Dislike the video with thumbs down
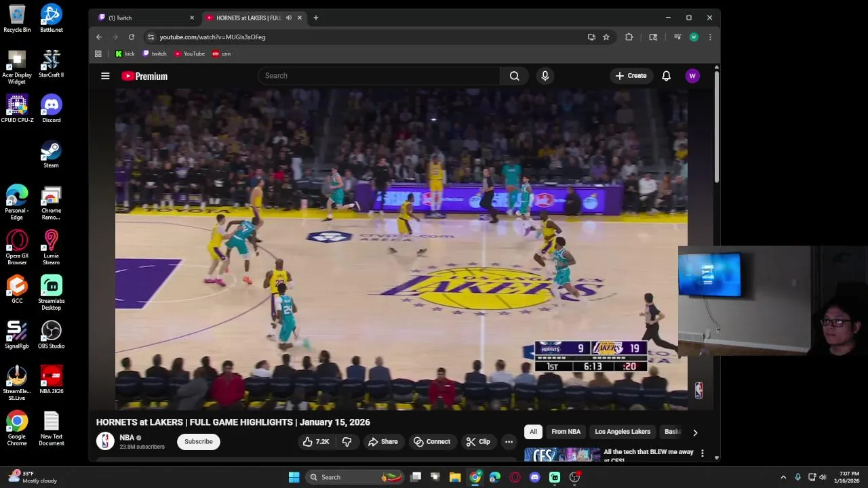 point(347,442)
